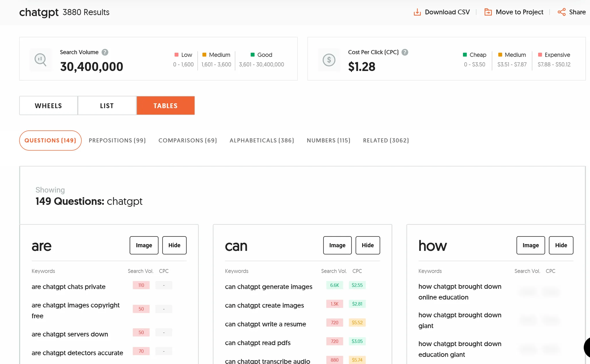This screenshot has width=590, height=364.
Task: Click 'are chatgpt images copyright free' keyword
Action: (x=75, y=310)
